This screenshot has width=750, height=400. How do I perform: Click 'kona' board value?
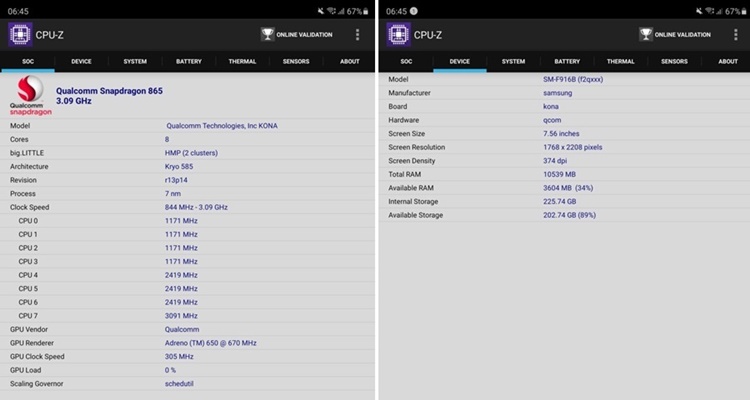(x=551, y=106)
